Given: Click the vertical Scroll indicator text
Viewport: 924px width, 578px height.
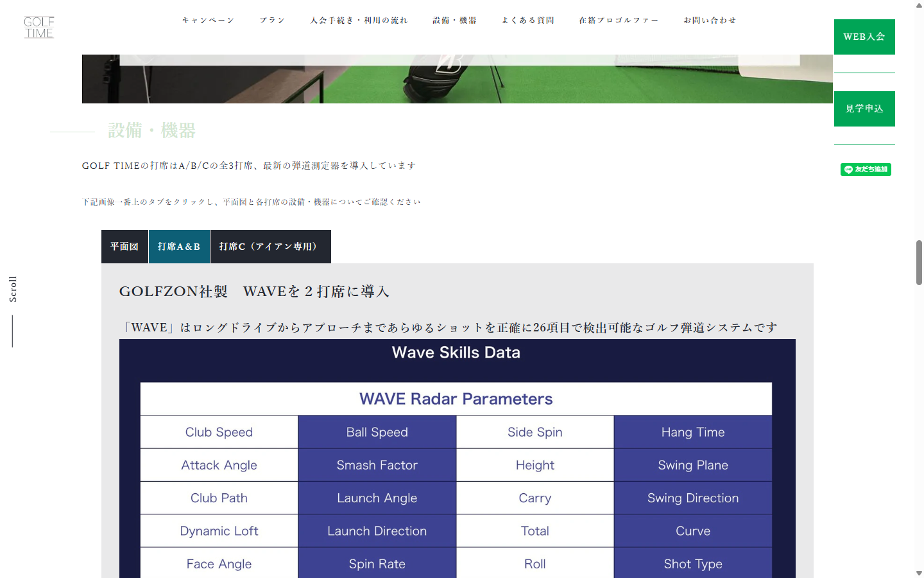Looking at the screenshot, I should coord(13,289).
